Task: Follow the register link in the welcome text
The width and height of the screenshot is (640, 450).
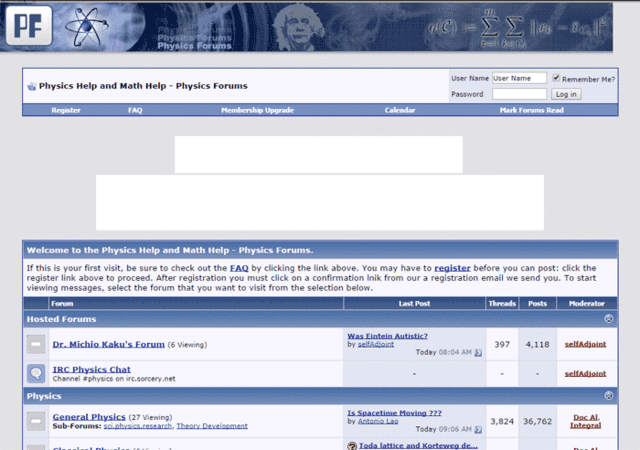Action: (x=452, y=268)
